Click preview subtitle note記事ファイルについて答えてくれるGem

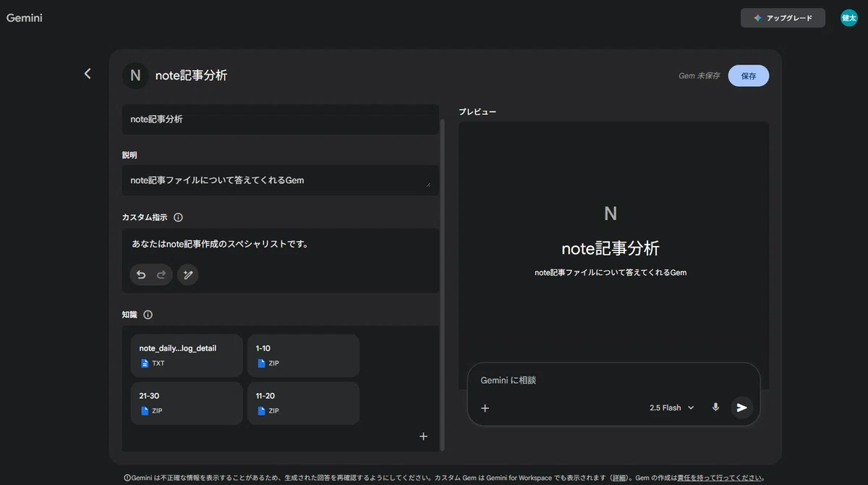pos(610,273)
